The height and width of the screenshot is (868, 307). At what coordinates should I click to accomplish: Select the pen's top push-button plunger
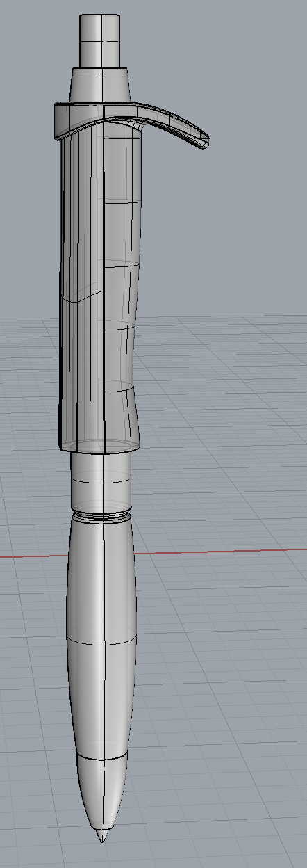point(101,40)
